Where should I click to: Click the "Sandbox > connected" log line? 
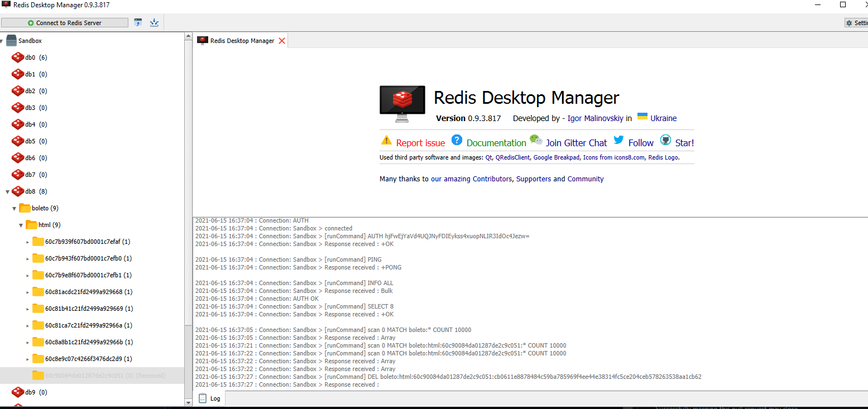[274, 228]
